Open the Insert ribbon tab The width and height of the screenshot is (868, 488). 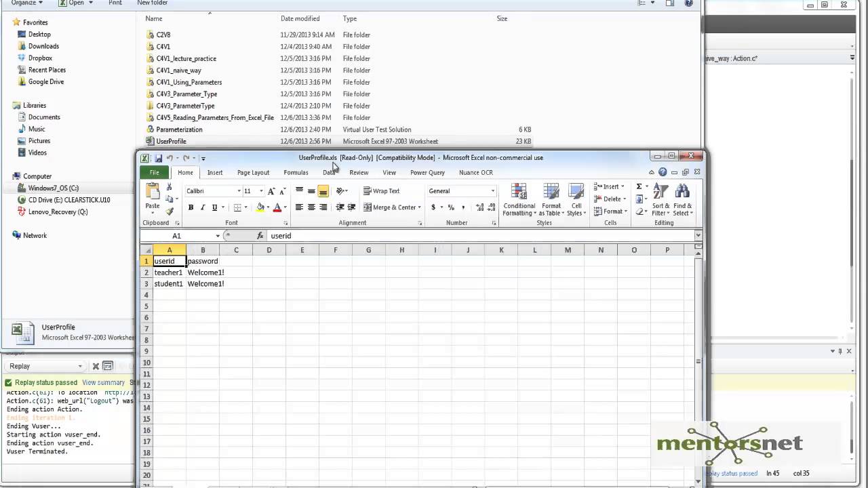coord(215,173)
